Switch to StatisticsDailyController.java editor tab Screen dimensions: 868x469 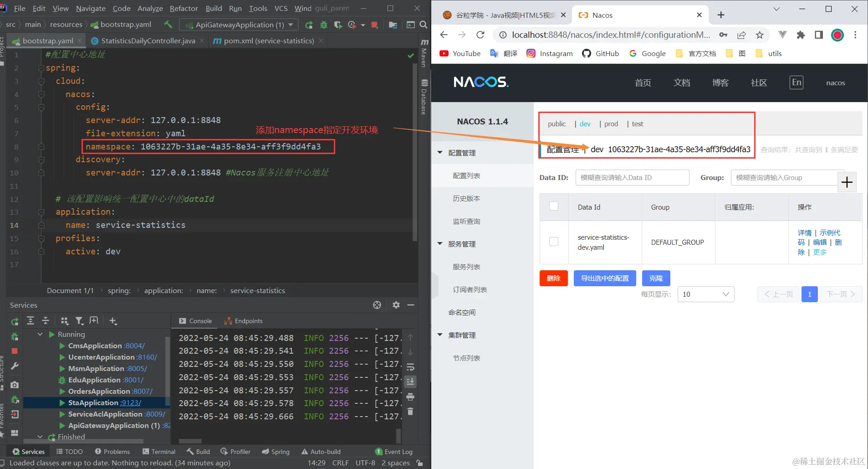click(148, 41)
